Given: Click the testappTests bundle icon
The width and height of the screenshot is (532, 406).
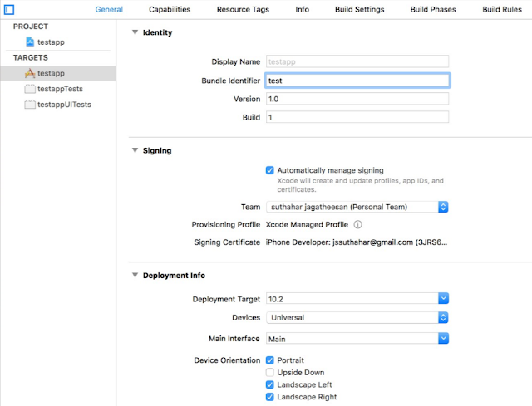Looking at the screenshot, I should point(30,89).
